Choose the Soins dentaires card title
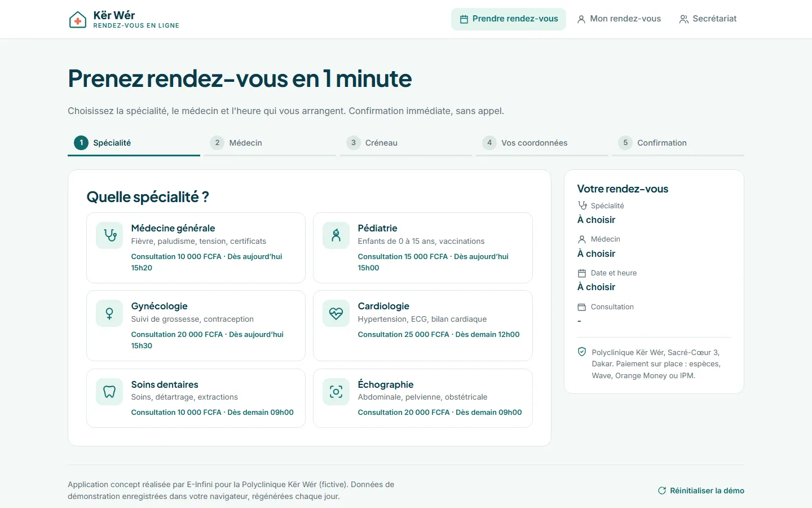 165,384
